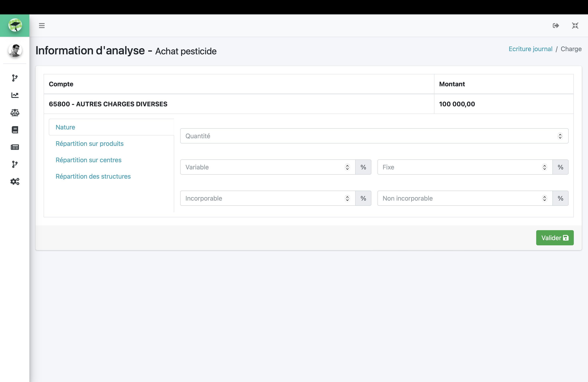The width and height of the screenshot is (588, 382).
Task: Click the graduation cap app logo
Action: (15, 25)
